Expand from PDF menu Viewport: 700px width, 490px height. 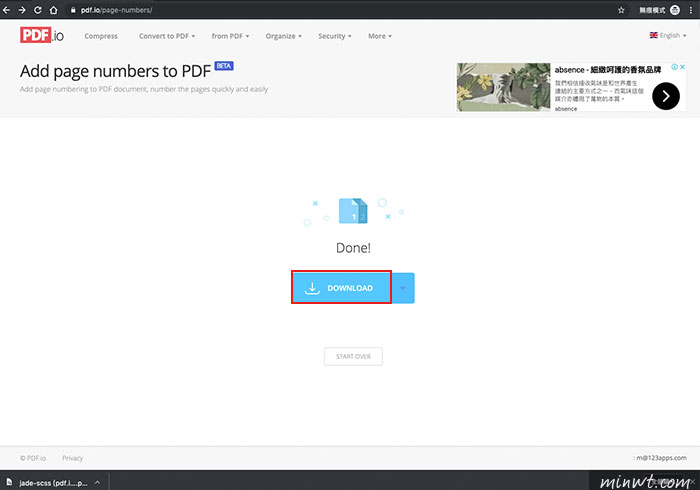pos(230,36)
